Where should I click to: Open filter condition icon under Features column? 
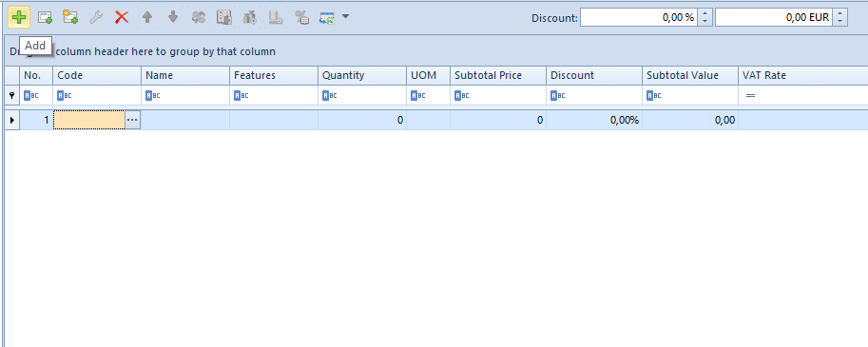pos(241,96)
